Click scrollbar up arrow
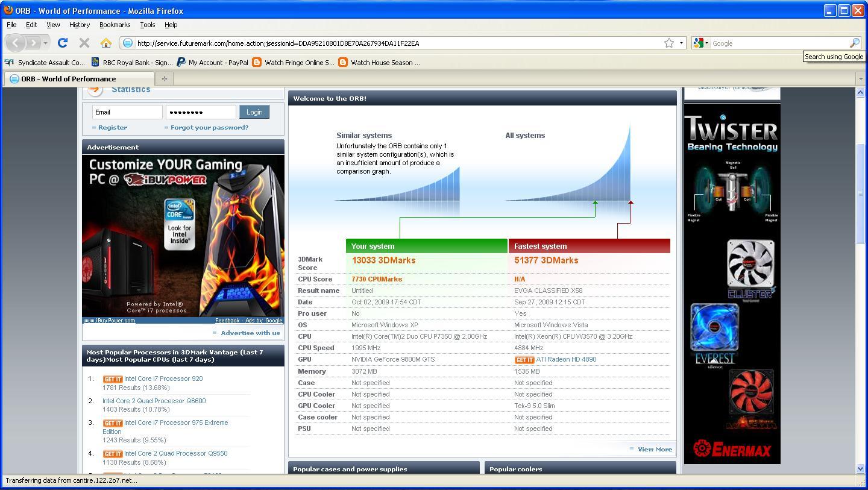Viewport: 868px width, 490px height. pyautogui.click(x=860, y=92)
